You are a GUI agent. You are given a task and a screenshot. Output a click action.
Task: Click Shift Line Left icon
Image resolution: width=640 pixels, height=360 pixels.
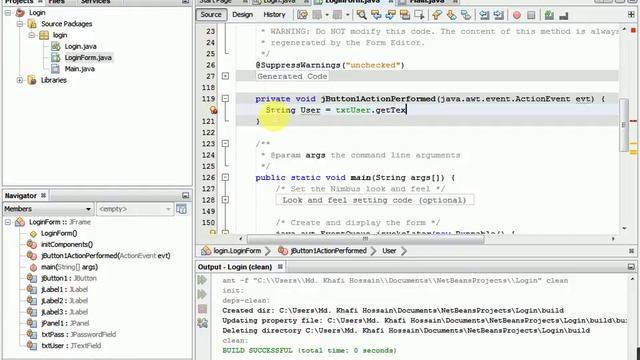(484, 15)
